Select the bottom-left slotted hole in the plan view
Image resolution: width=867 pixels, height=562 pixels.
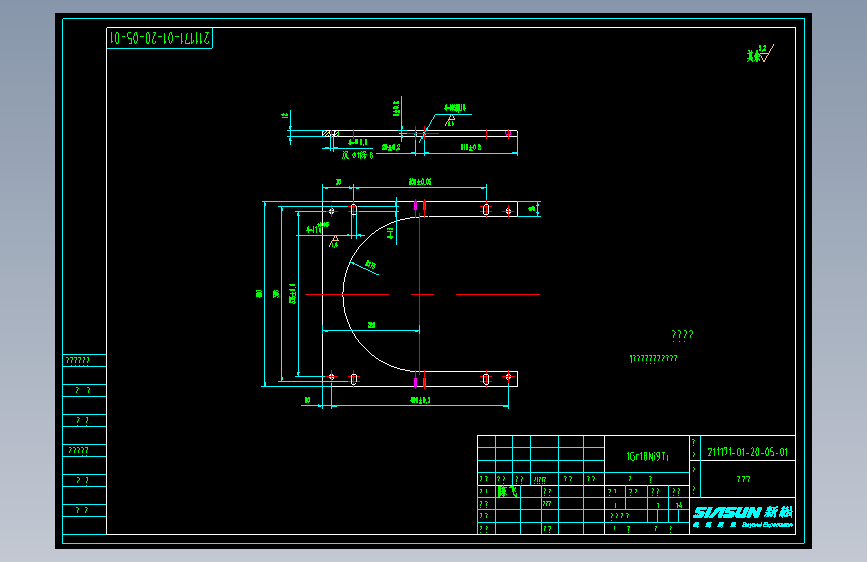point(353,379)
